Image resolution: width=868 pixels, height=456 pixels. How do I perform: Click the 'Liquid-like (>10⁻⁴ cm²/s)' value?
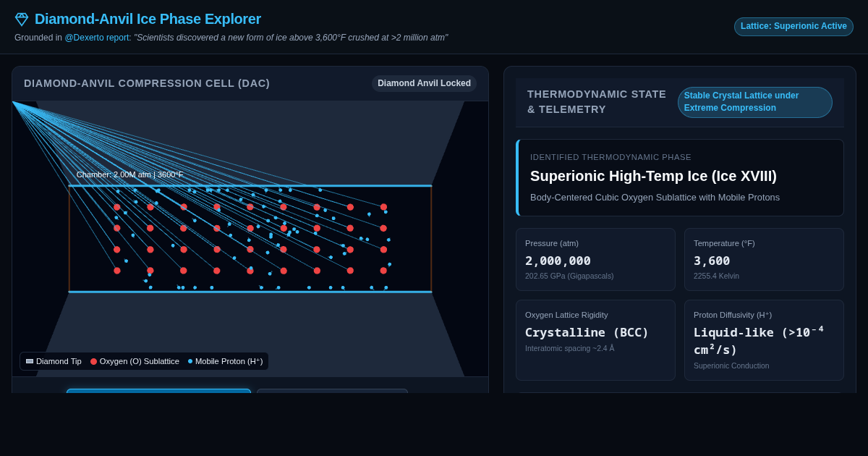pyautogui.click(x=759, y=341)
